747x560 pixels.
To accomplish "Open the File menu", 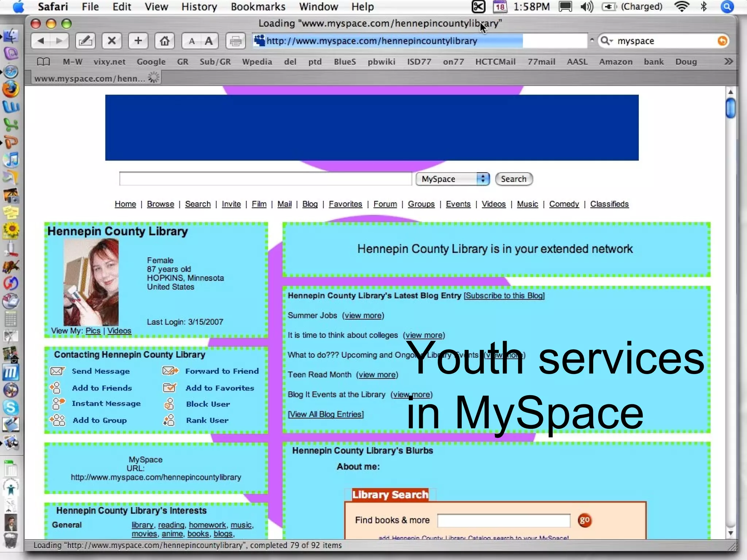I will (x=90, y=7).
